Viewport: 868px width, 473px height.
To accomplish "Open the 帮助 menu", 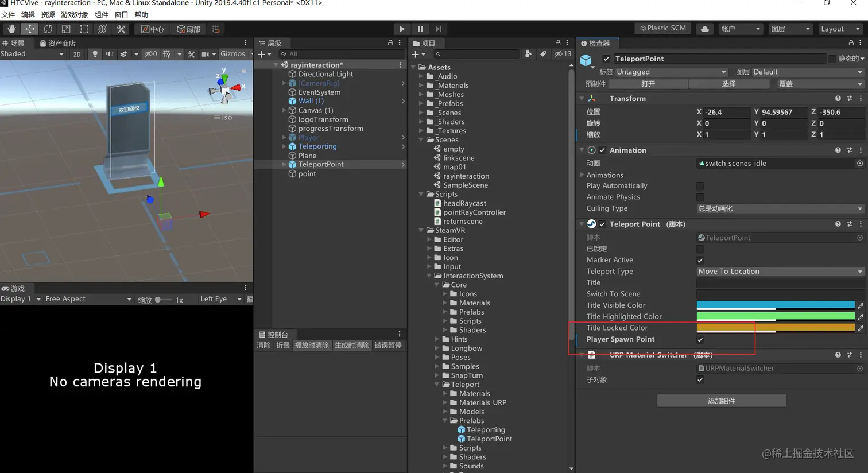I will 141,14.
